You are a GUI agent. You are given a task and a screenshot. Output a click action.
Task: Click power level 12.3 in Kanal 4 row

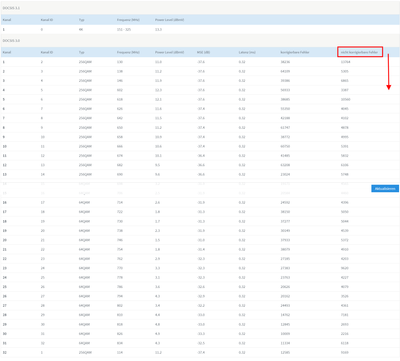158,90
